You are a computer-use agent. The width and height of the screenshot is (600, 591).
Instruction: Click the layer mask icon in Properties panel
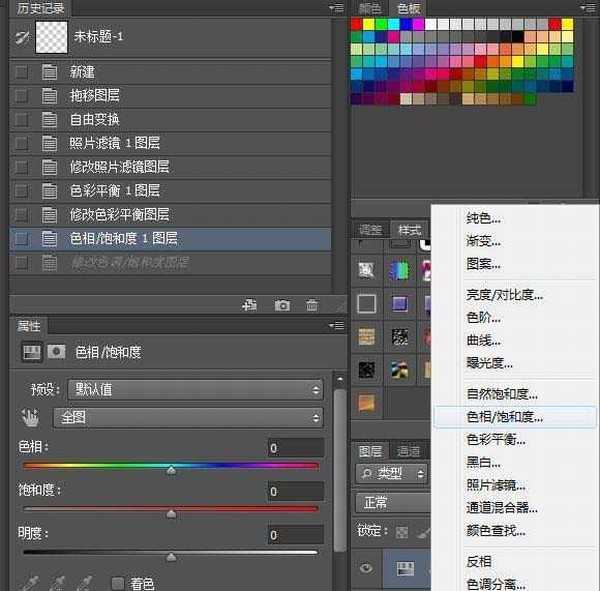57,352
